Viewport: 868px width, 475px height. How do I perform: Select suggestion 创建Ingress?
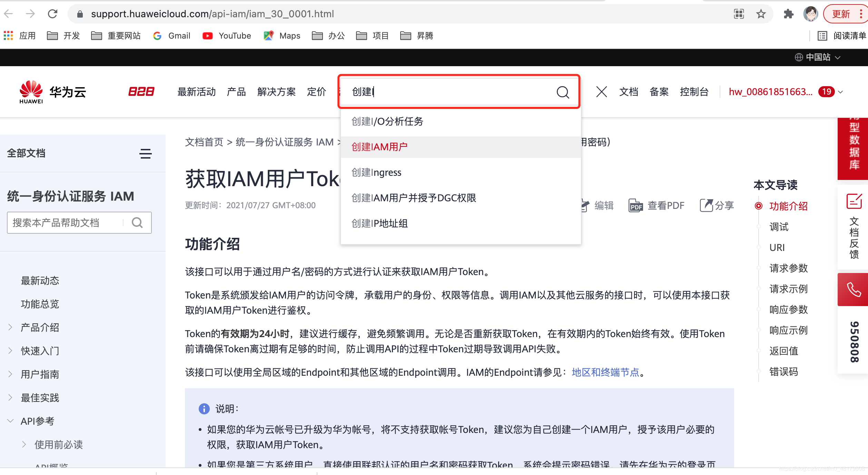pyautogui.click(x=461, y=172)
